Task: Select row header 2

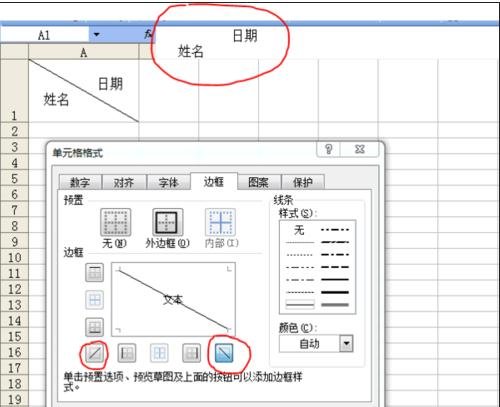Action: point(14,131)
